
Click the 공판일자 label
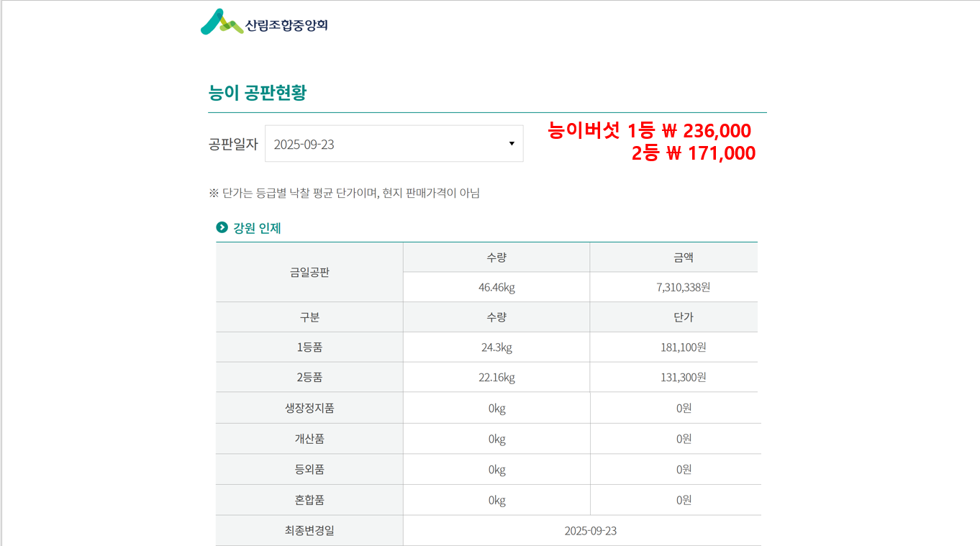tap(232, 144)
